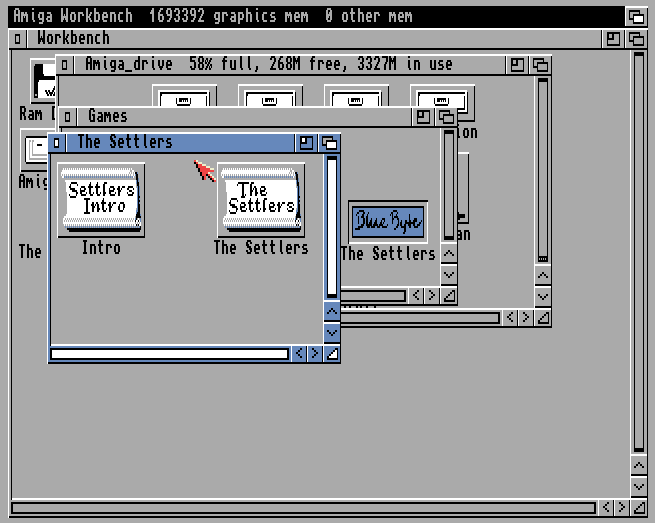This screenshot has width=655, height=523.
Task: Close the Amiga_drive window
Action: click(64, 65)
